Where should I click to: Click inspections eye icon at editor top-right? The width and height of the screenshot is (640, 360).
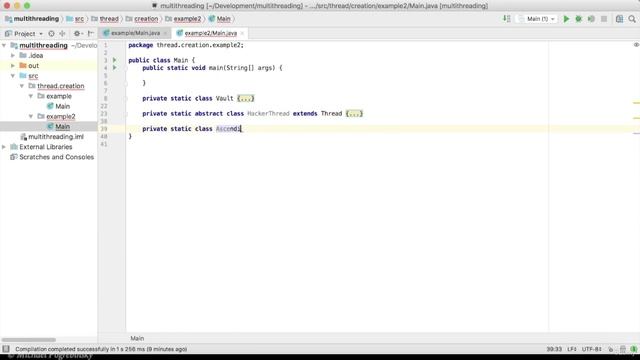[x=636, y=45]
